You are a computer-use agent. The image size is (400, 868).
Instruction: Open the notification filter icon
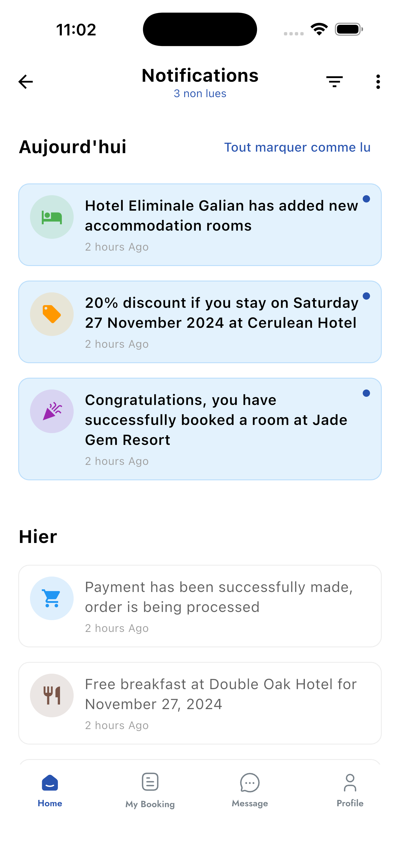tap(334, 82)
